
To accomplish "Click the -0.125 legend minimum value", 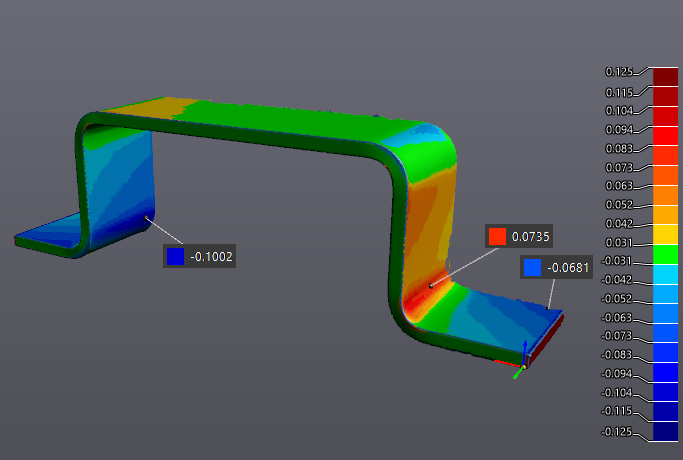I will click(617, 432).
